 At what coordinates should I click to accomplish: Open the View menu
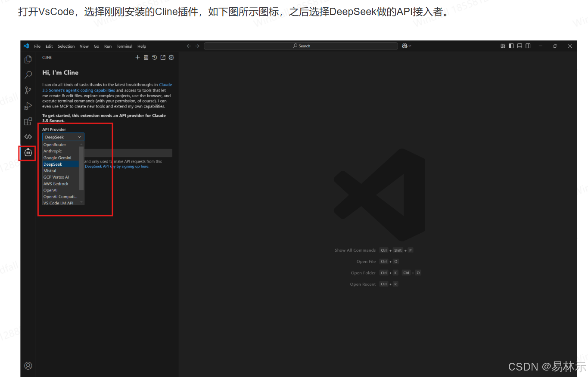tap(84, 46)
